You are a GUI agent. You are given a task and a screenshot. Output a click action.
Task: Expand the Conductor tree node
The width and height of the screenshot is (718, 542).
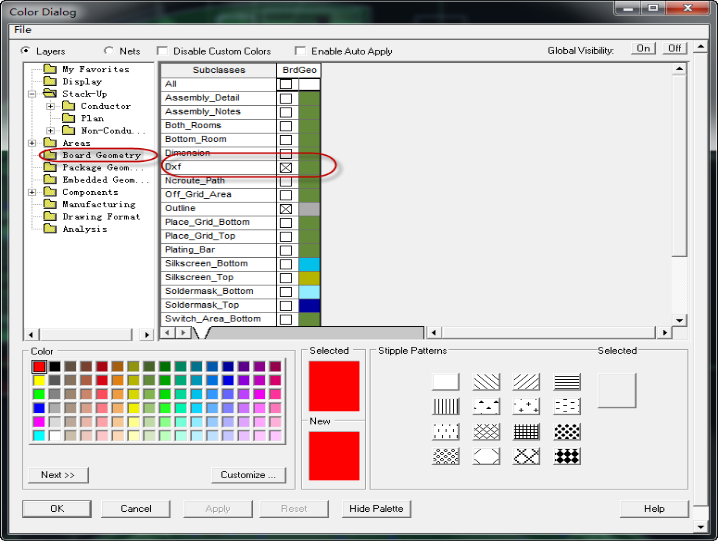tap(50, 106)
